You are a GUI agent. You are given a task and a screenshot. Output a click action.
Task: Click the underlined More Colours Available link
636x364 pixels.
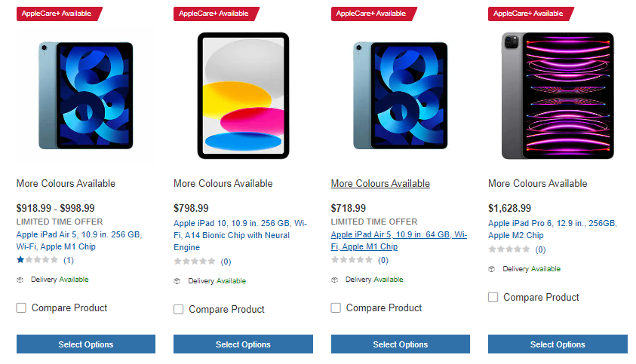tap(380, 184)
